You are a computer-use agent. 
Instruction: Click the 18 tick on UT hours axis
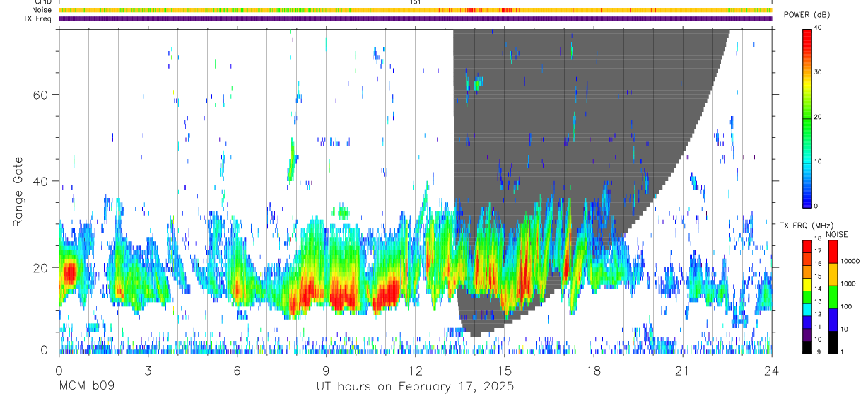tap(594, 370)
